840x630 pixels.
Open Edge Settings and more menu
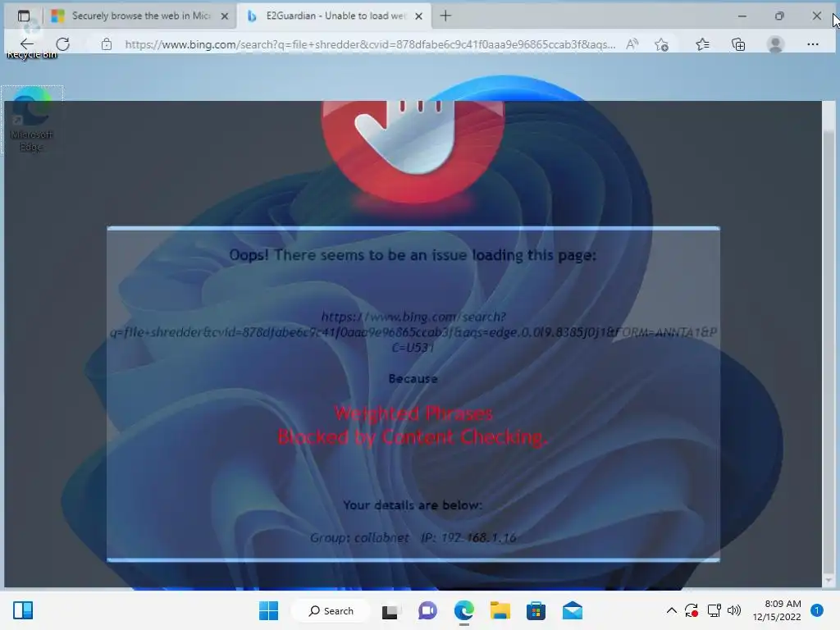(x=813, y=44)
